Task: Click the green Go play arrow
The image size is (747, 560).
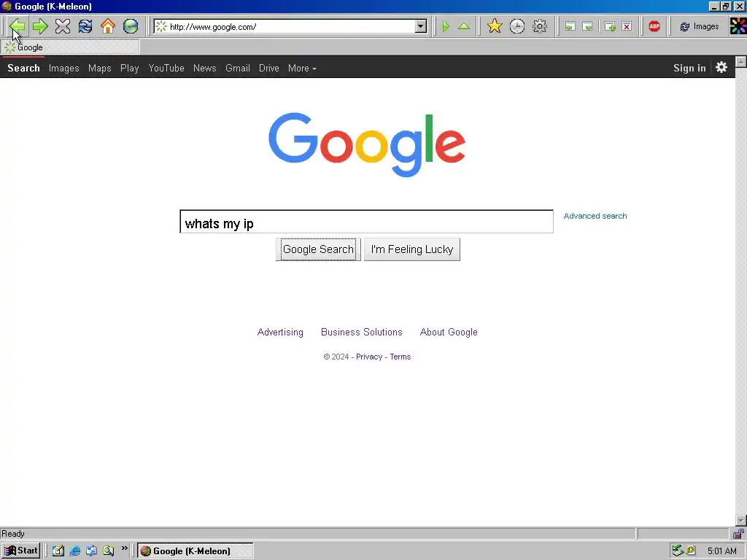Action: [446, 26]
